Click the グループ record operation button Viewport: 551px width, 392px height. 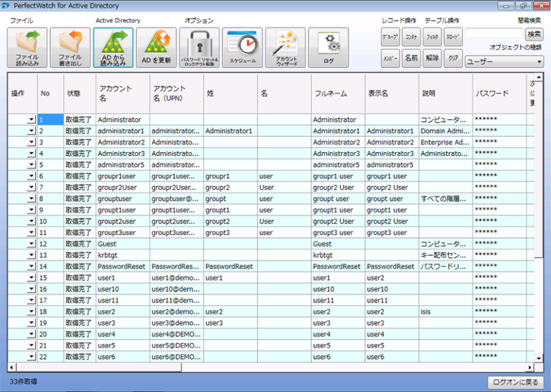pyautogui.click(x=390, y=34)
